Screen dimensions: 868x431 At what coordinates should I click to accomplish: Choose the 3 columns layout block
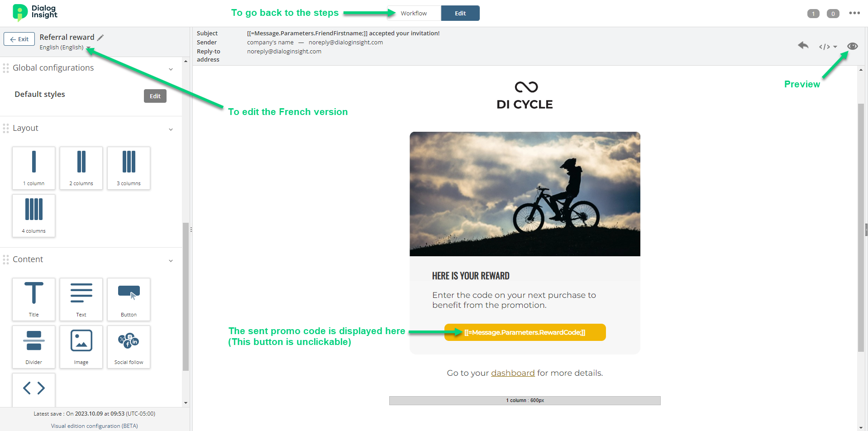[x=129, y=168]
